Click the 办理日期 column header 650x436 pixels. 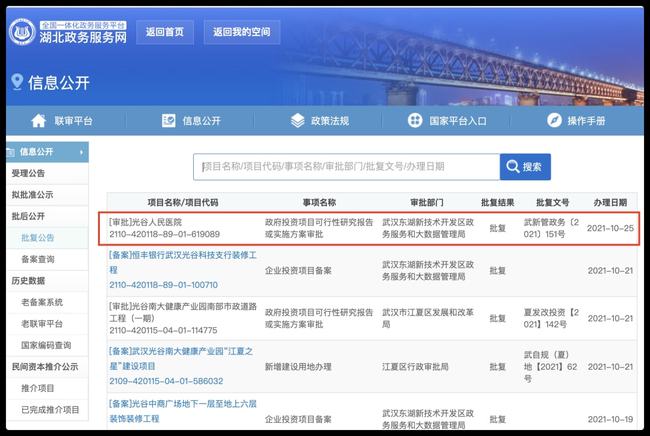pyautogui.click(x=610, y=203)
